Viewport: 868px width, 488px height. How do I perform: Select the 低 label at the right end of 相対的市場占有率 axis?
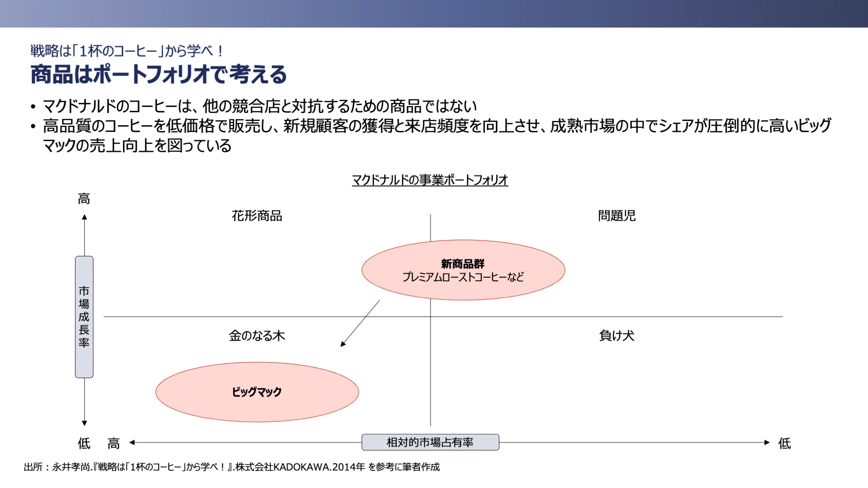(785, 443)
